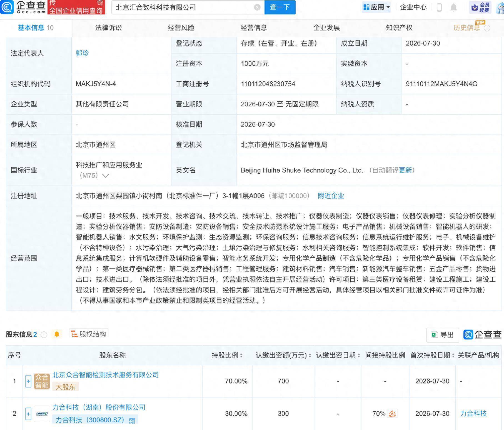Switch to 法律诉讼 tab
The image size is (504, 430).
pyautogui.click(x=108, y=28)
